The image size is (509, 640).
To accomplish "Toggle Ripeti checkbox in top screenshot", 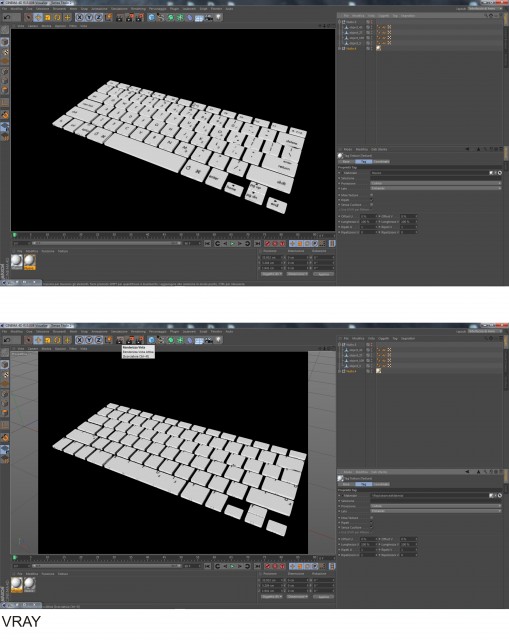I will [371, 200].
